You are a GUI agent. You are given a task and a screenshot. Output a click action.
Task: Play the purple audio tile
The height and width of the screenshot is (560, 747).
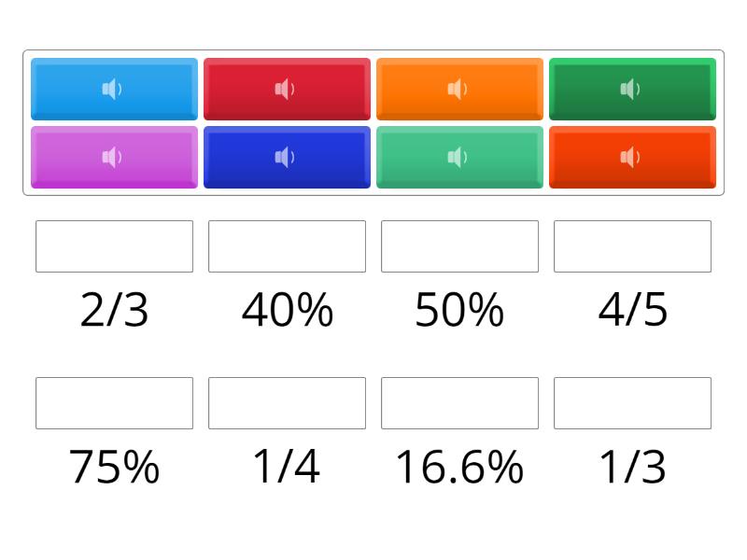pyautogui.click(x=113, y=158)
